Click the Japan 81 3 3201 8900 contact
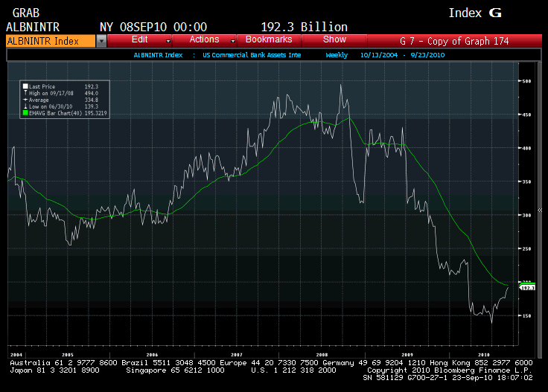 (54, 370)
